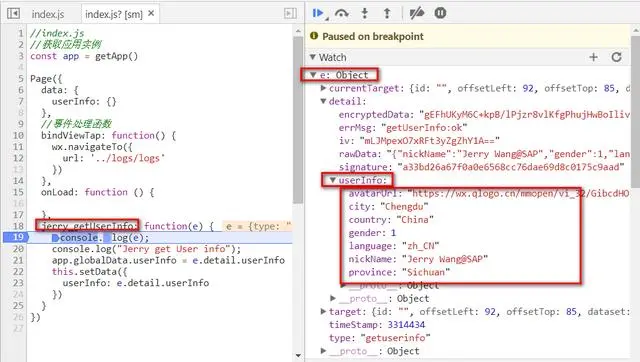Collapse the detail property

tap(323, 101)
